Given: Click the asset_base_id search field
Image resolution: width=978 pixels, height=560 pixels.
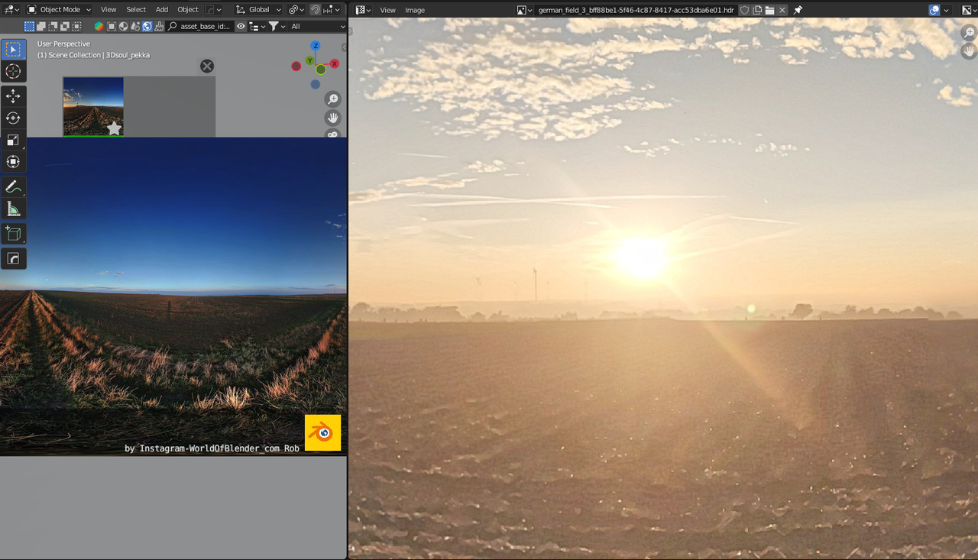Looking at the screenshot, I should pos(199,26).
